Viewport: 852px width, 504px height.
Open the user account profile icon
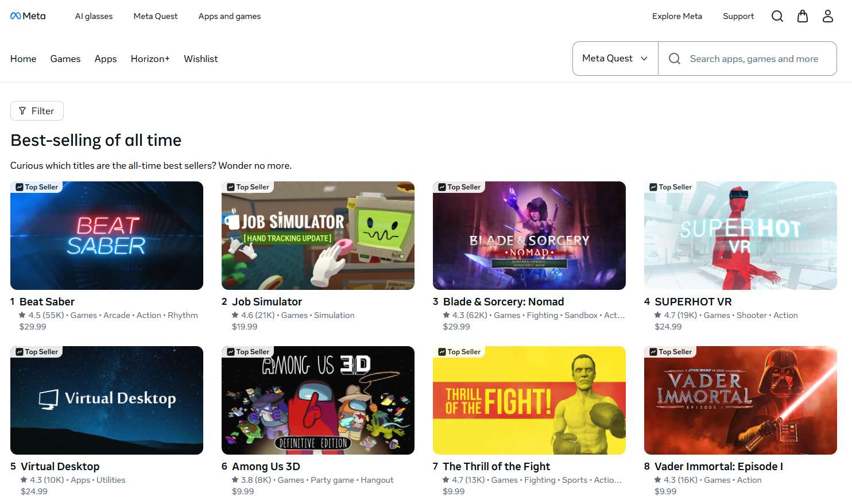(828, 16)
